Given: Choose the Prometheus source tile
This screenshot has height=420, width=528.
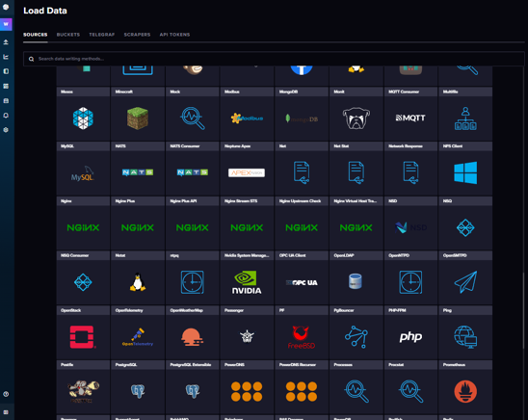Looking at the screenshot, I should [x=465, y=387].
